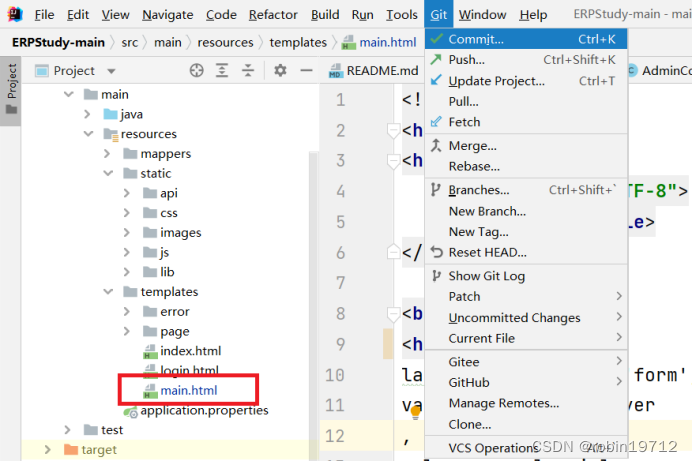This screenshot has width=692, height=462.
Task: Click the Collapse All icon in Project panel
Action: click(x=248, y=70)
